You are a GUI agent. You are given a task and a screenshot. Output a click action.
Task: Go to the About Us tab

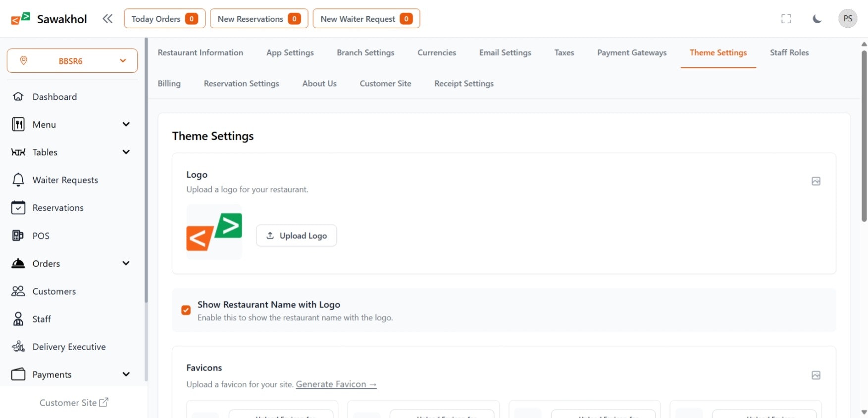(319, 84)
